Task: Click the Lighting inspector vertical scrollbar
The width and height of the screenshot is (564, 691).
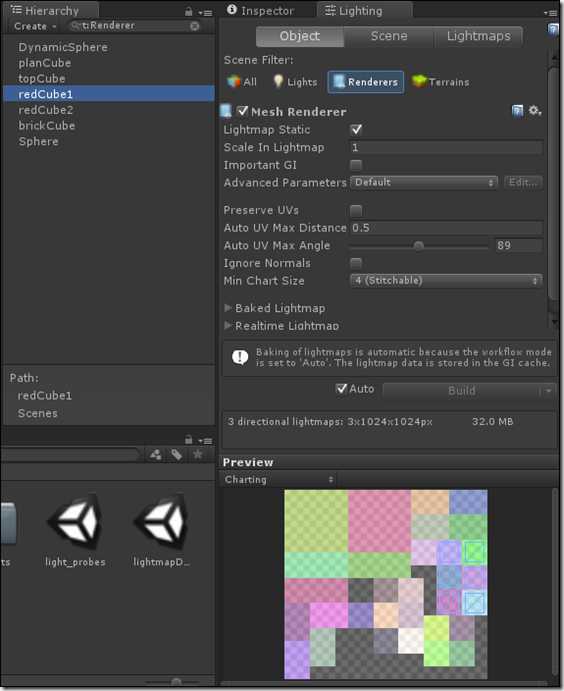Action: pos(553,185)
